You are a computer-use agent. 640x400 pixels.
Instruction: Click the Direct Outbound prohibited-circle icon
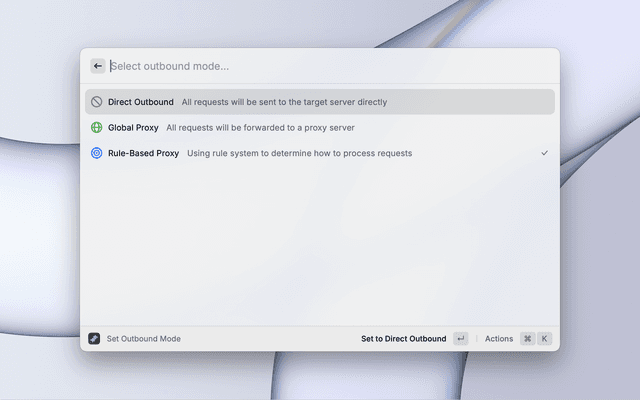click(x=96, y=102)
